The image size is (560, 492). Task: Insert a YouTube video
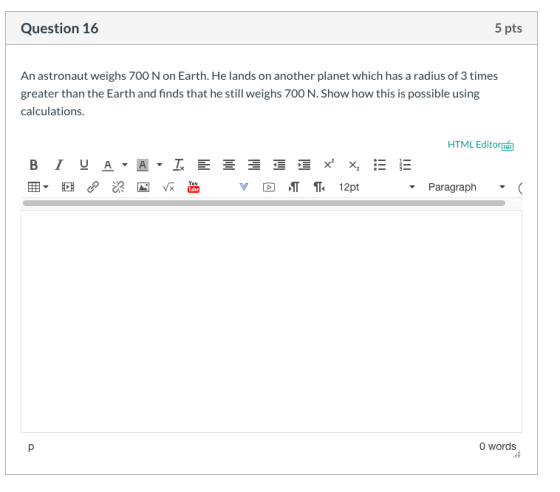click(x=193, y=187)
